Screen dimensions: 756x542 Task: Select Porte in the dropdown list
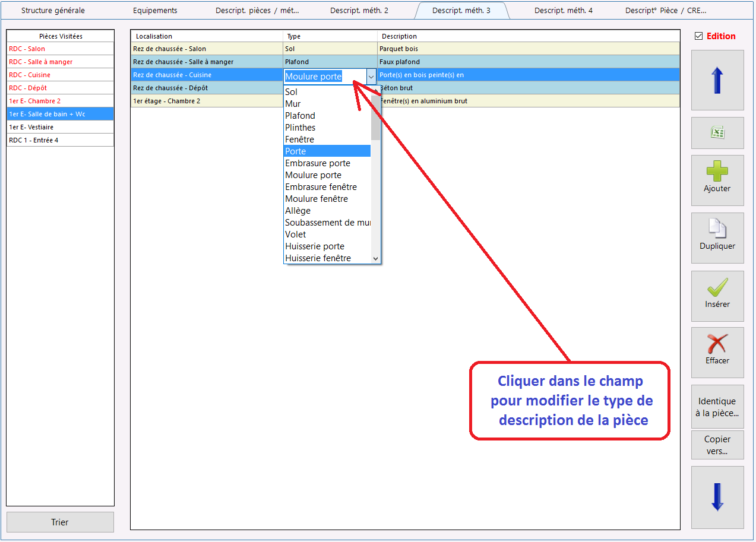327,151
